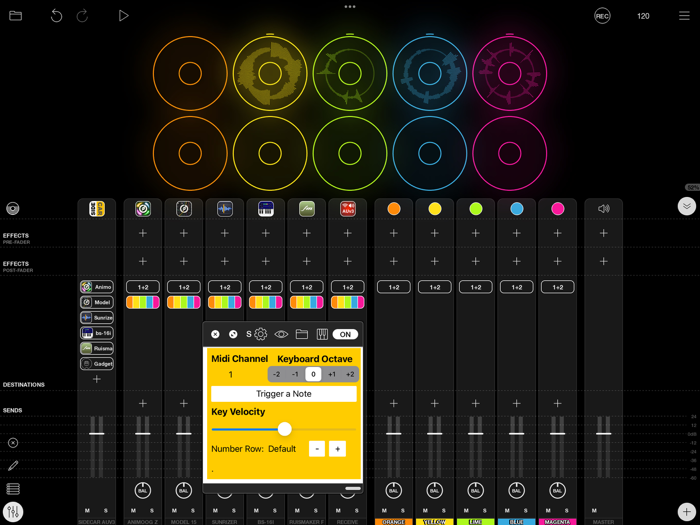Image resolution: width=700 pixels, height=525 pixels.
Task: Mute the Animoog Z channel
Action: [x=133, y=511]
